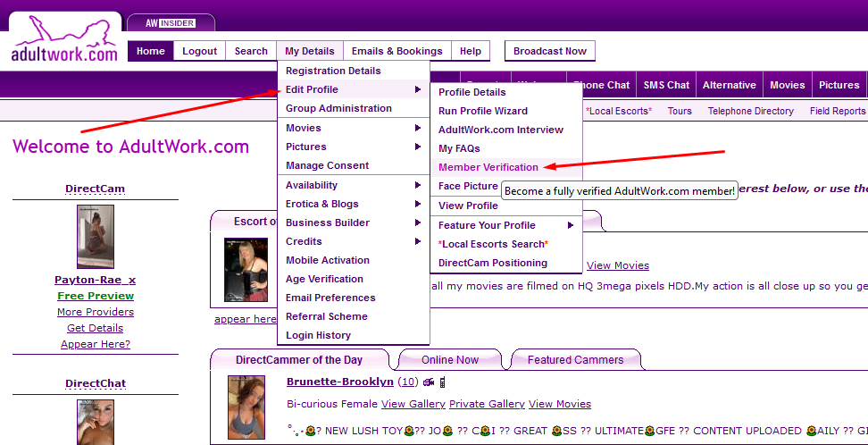
Task: Expand the Erotica & Blogs submenu
Action: [353, 204]
